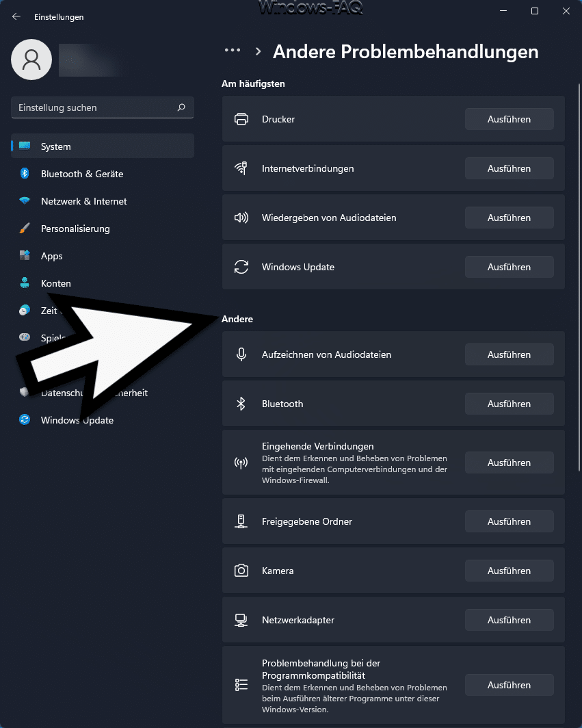Run Aufzeichnen von Audiodateien troubleshooter

509,354
